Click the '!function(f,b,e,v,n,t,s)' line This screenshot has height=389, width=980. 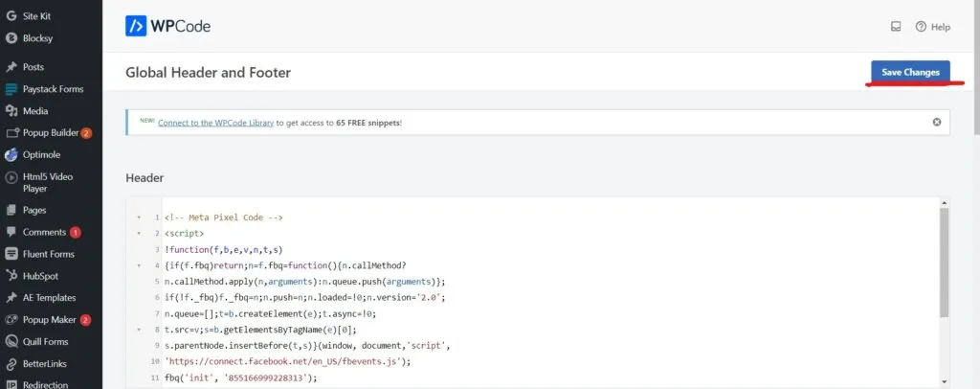pos(224,249)
